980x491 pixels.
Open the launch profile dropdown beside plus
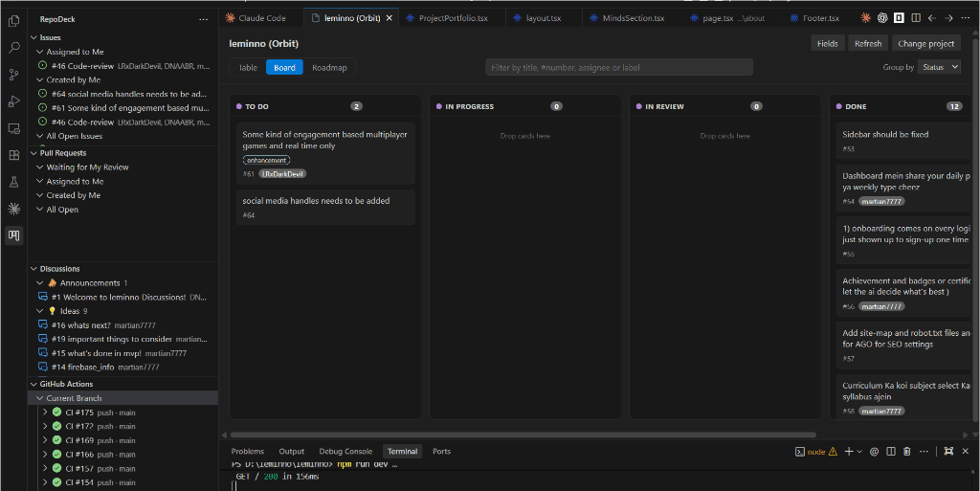[859, 452]
